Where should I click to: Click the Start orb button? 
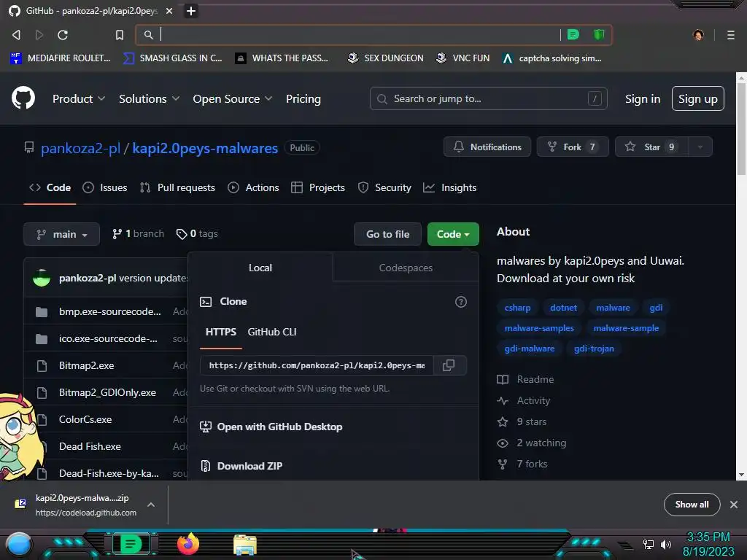coord(18,545)
